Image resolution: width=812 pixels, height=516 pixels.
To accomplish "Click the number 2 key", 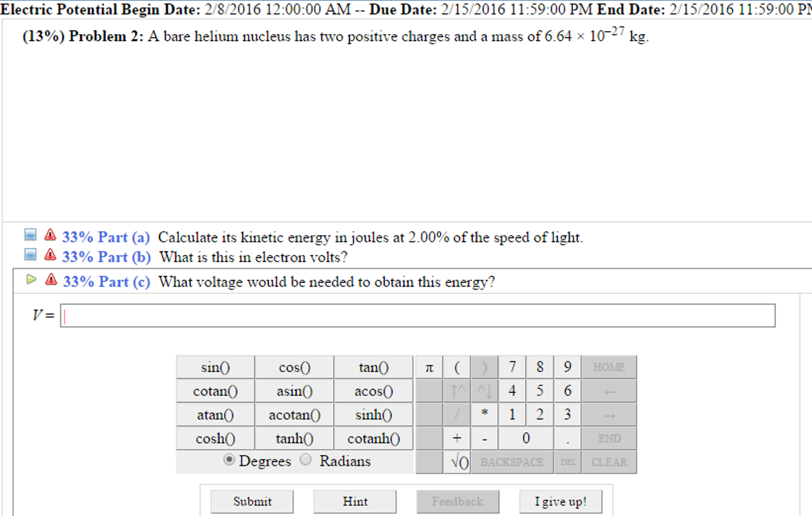I will [x=540, y=414].
